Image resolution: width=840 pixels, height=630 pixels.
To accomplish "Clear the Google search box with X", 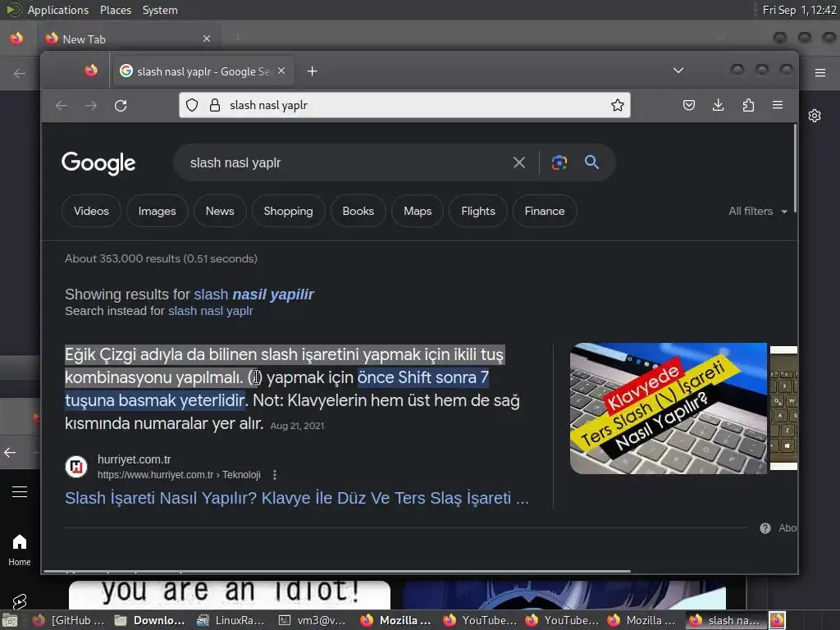I will click(518, 162).
